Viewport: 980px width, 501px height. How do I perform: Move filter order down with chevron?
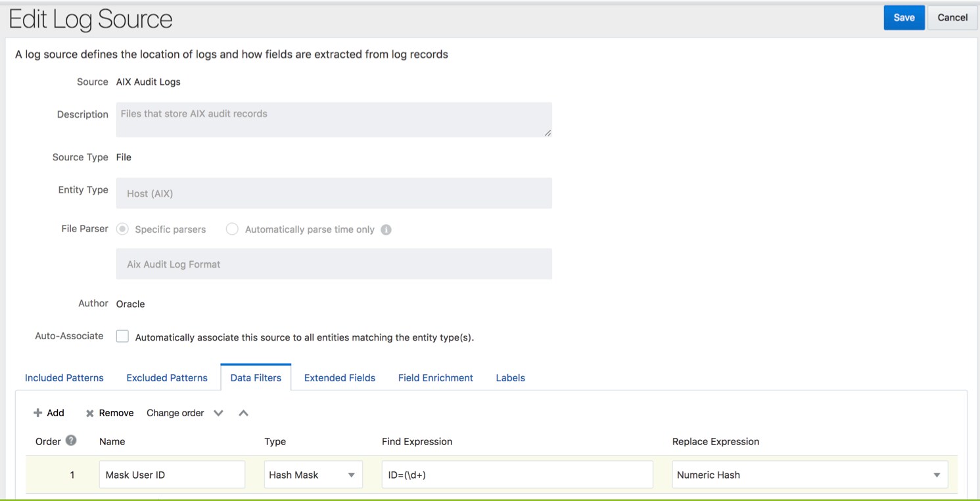[x=219, y=413]
